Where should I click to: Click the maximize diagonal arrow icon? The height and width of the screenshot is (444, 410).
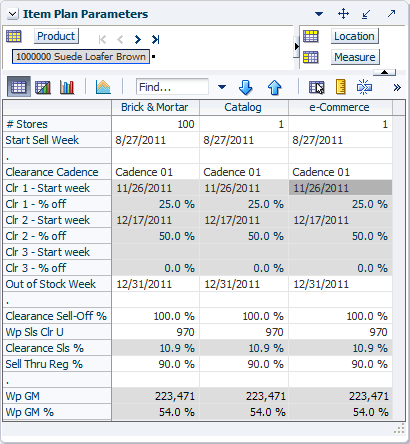point(391,13)
